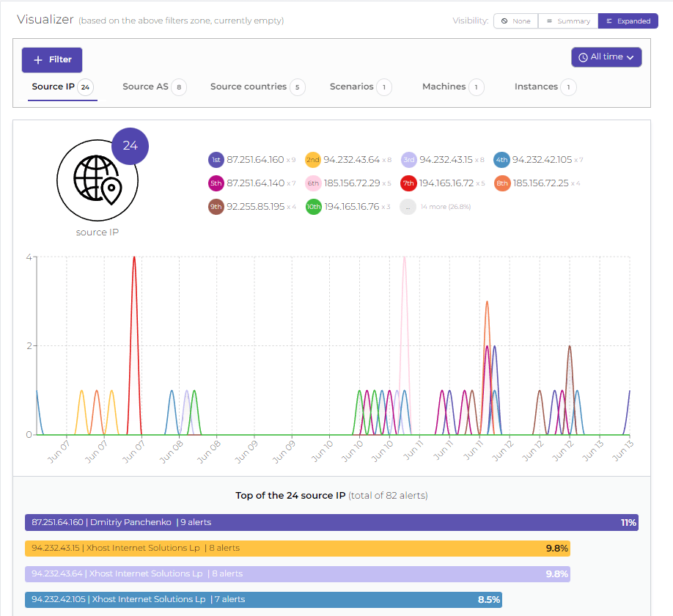Viewport: 673px width, 616px height.
Task: Click the Filter button
Action: click(x=51, y=59)
